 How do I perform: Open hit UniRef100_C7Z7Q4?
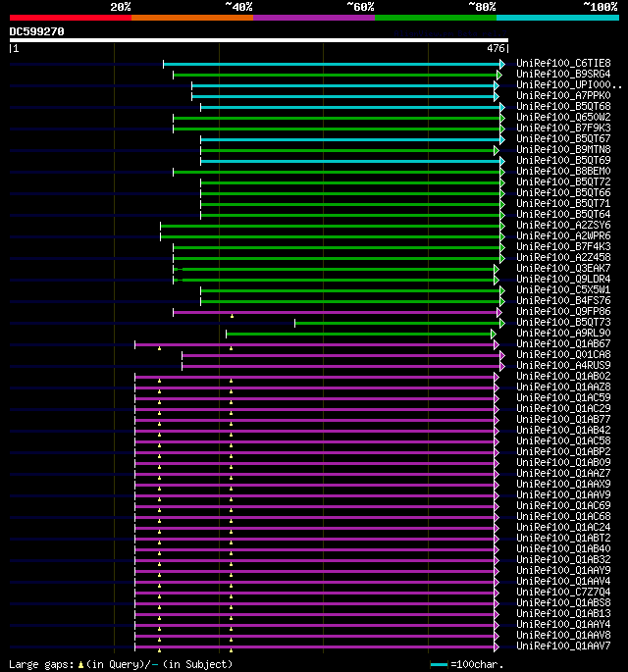pos(563,592)
